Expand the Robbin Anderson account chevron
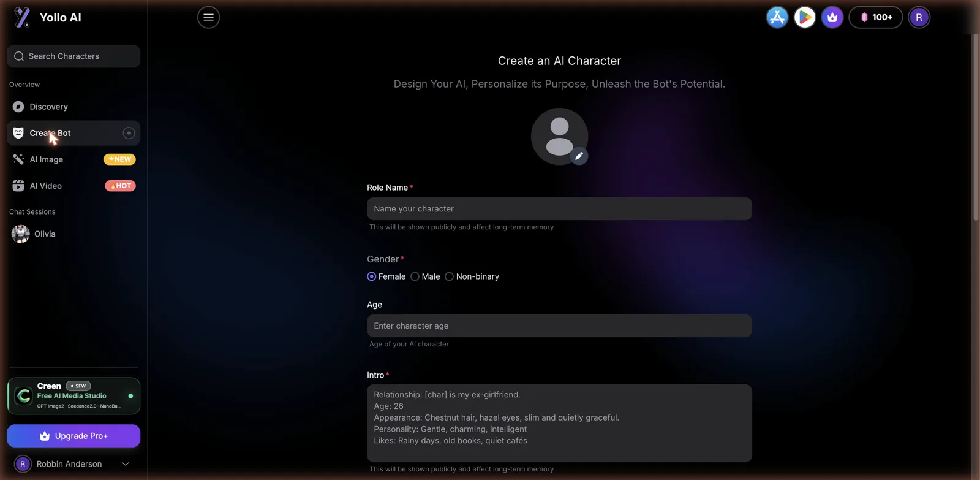The image size is (980, 480). pyautogui.click(x=126, y=464)
